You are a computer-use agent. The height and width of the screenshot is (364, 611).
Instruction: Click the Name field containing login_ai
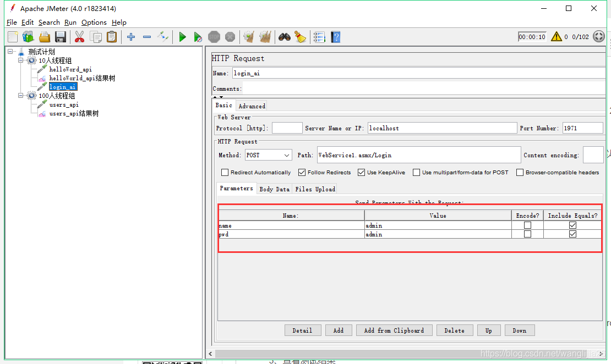click(x=419, y=73)
